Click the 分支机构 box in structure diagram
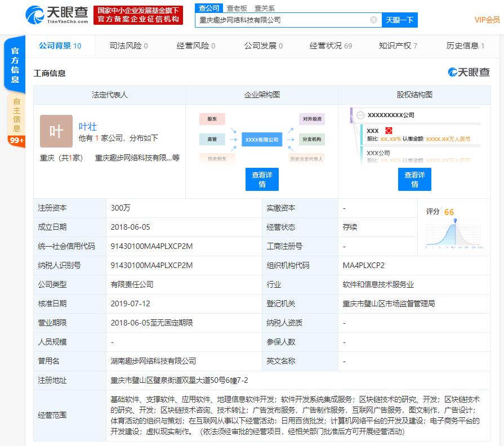The image size is (504, 446). 312,139
